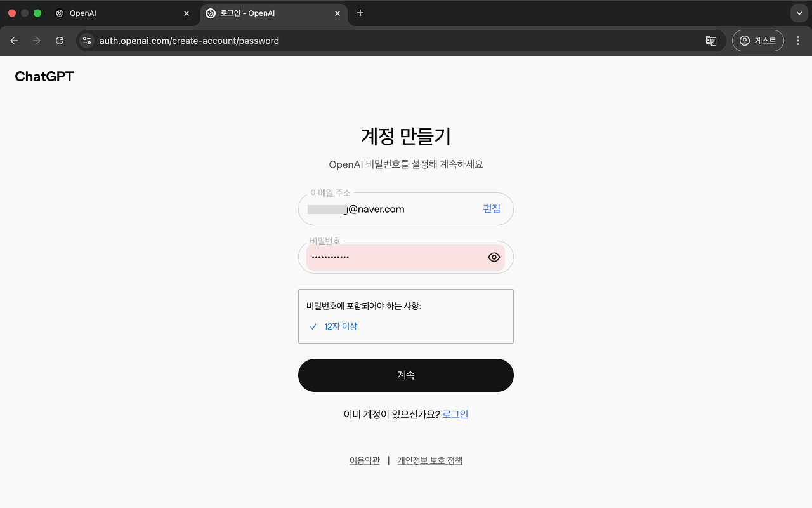This screenshot has height=508, width=812.
Task: Close the first OpenAI tab
Action: (187, 13)
